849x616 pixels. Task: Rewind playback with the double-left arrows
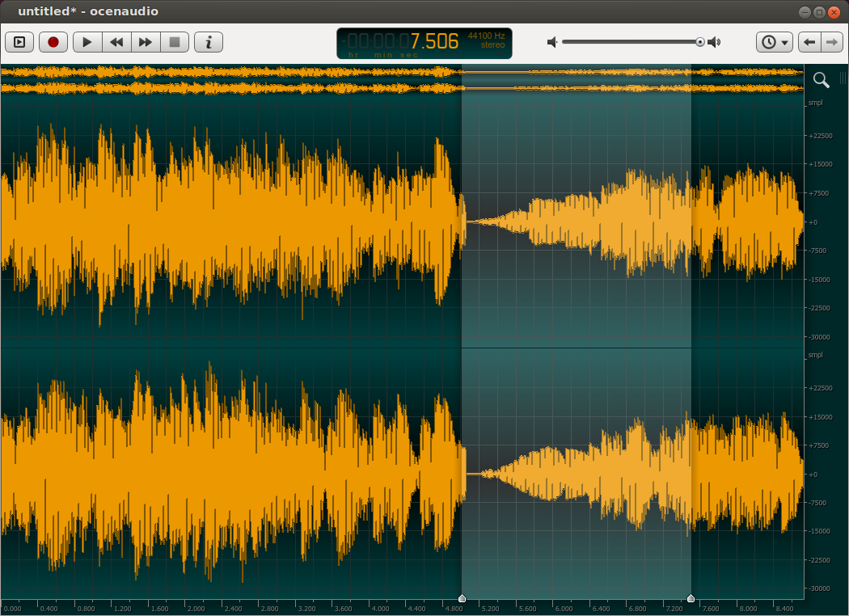coord(116,42)
